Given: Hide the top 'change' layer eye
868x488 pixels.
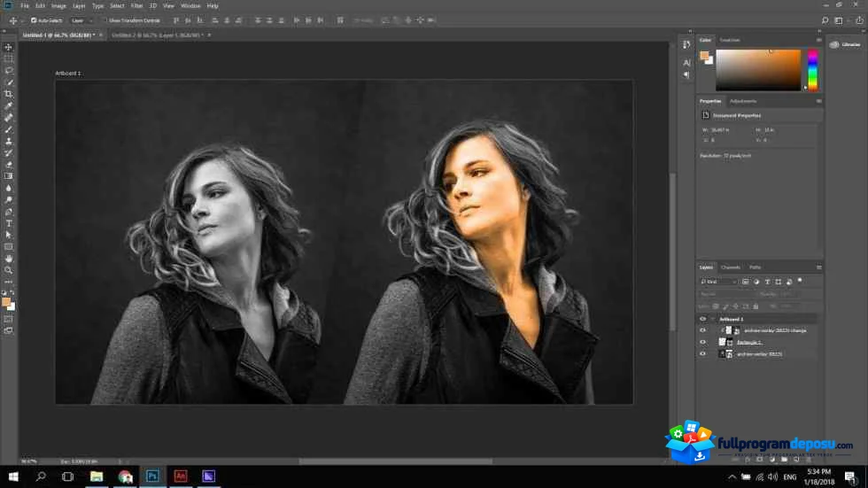Looking at the screenshot, I should (x=702, y=330).
